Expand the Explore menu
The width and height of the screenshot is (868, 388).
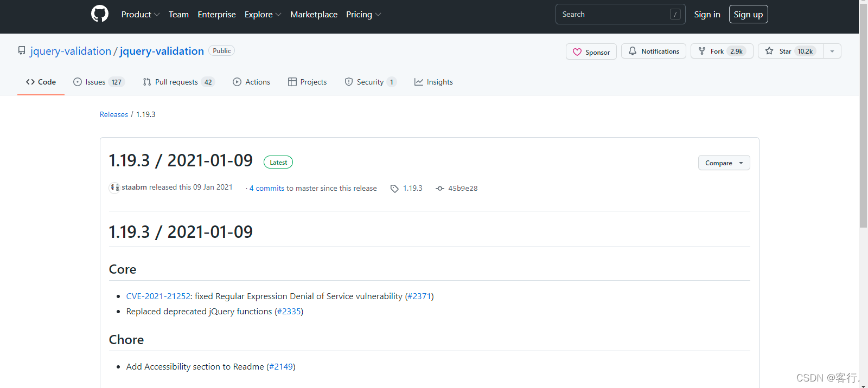tap(263, 14)
